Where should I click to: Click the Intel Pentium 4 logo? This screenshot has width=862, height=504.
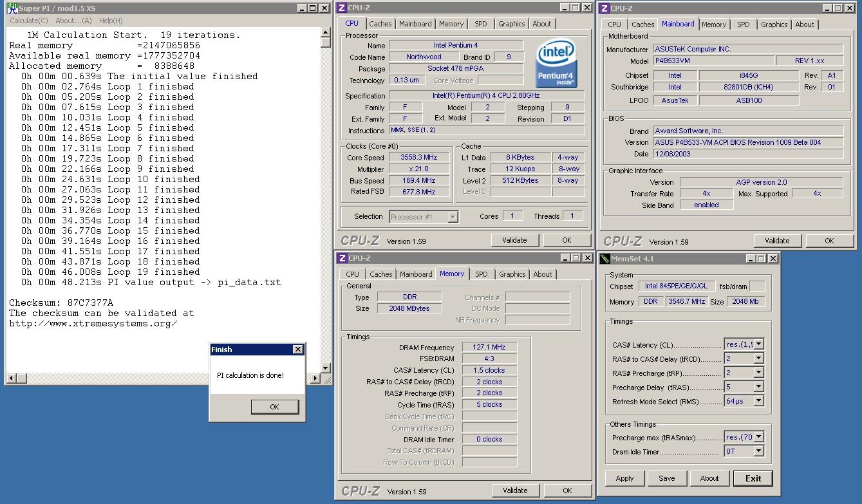coord(557,64)
